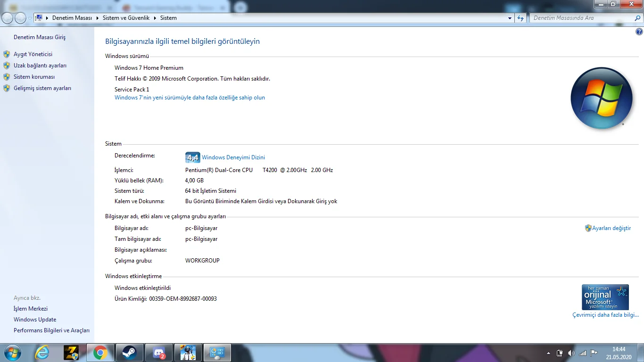The height and width of the screenshot is (362, 644).
Task: Click the pc-Bilgisayar value beside Tam bilgisayar adı
Action: [x=201, y=239]
